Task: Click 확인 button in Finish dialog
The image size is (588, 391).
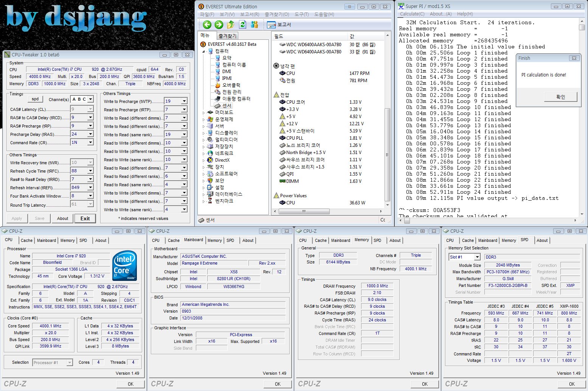Action: [x=560, y=97]
